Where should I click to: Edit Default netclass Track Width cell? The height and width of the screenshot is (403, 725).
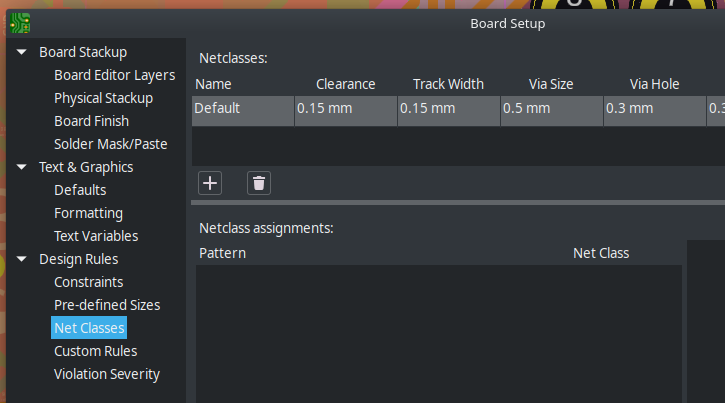(x=448, y=108)
